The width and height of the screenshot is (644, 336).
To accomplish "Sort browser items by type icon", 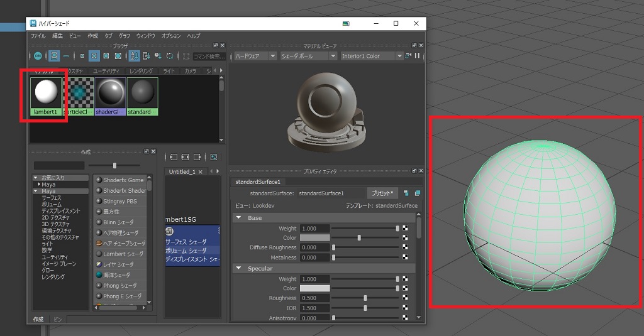I will (146, 56).
